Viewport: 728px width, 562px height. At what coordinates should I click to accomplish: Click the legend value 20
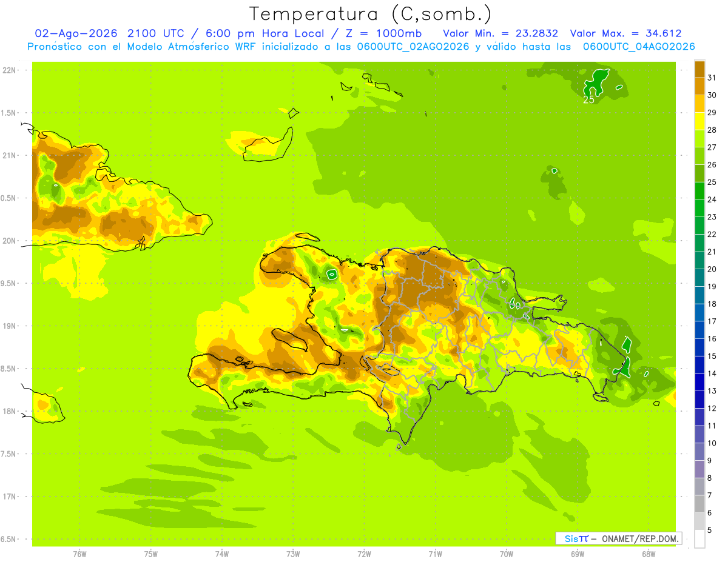pos(712,269)
